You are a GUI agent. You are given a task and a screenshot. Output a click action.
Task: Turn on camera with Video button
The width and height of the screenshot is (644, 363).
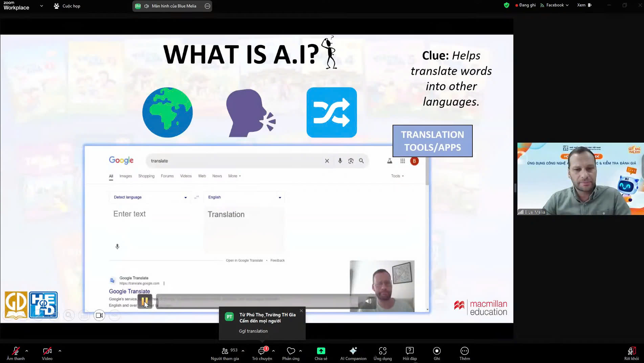tap(47, 353)
